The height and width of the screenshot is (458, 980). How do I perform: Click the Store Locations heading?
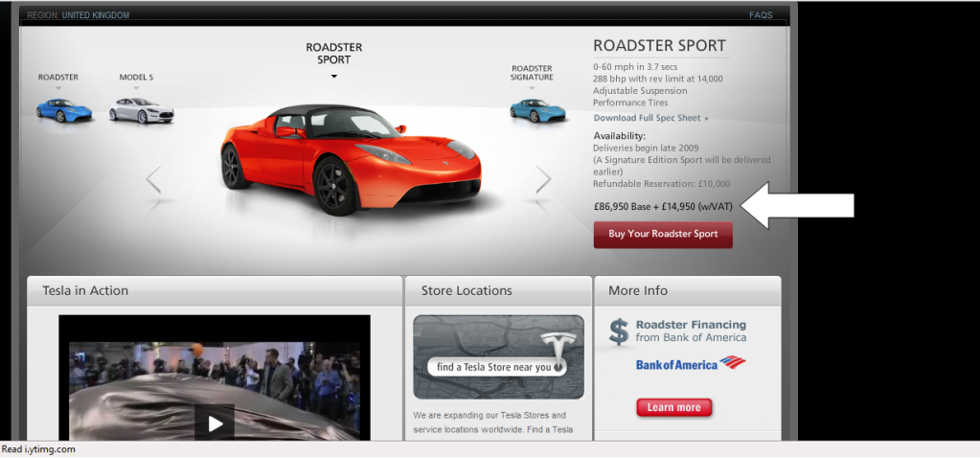(467, 290)
